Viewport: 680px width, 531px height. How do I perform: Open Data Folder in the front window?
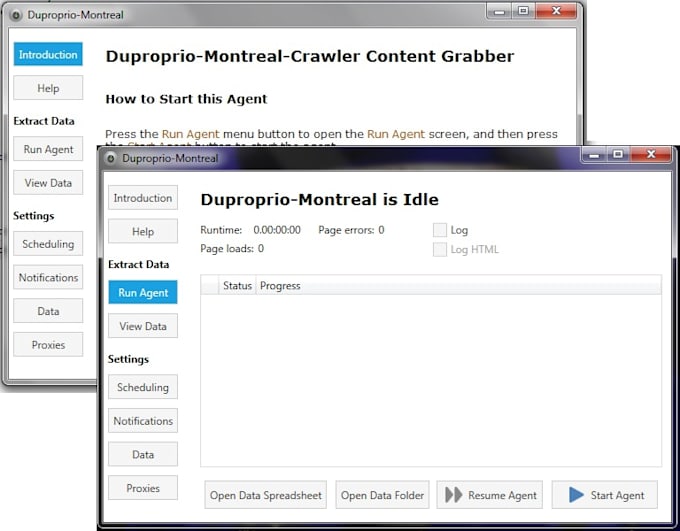(382, 495)
